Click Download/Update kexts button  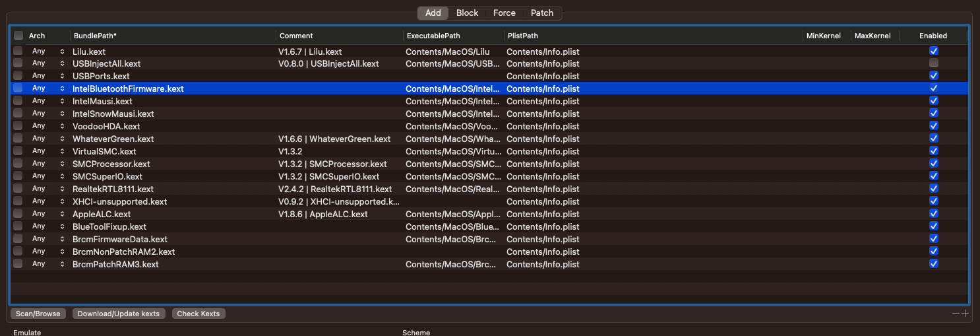119,314
